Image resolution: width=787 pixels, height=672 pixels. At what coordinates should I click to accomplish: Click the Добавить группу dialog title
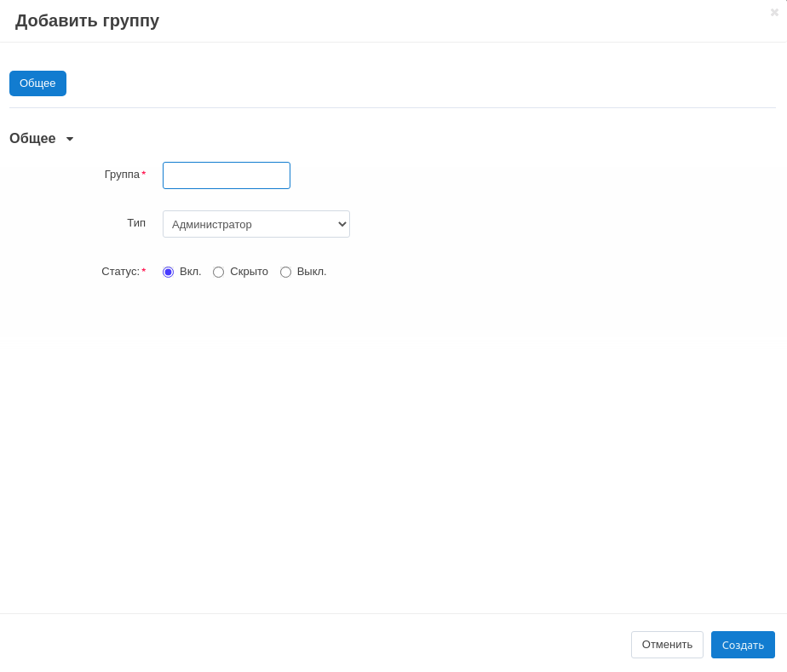pos(87,20)
